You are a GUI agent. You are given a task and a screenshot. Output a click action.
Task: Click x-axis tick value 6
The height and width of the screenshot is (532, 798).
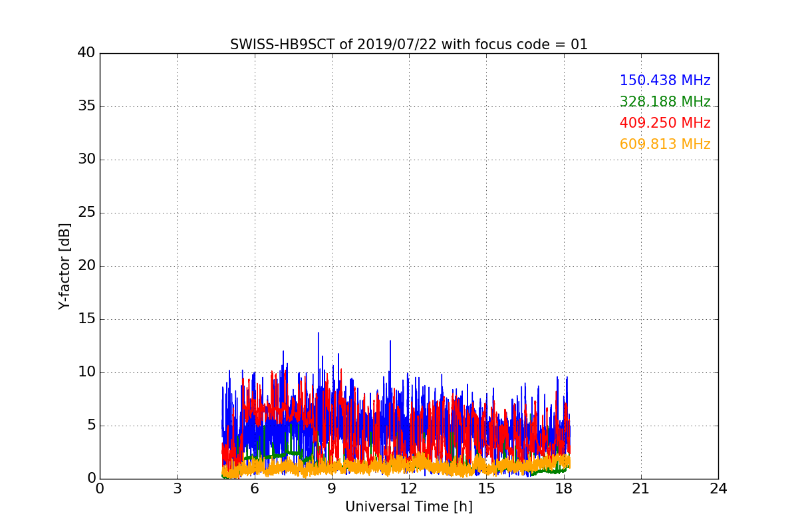pos(254,489)
